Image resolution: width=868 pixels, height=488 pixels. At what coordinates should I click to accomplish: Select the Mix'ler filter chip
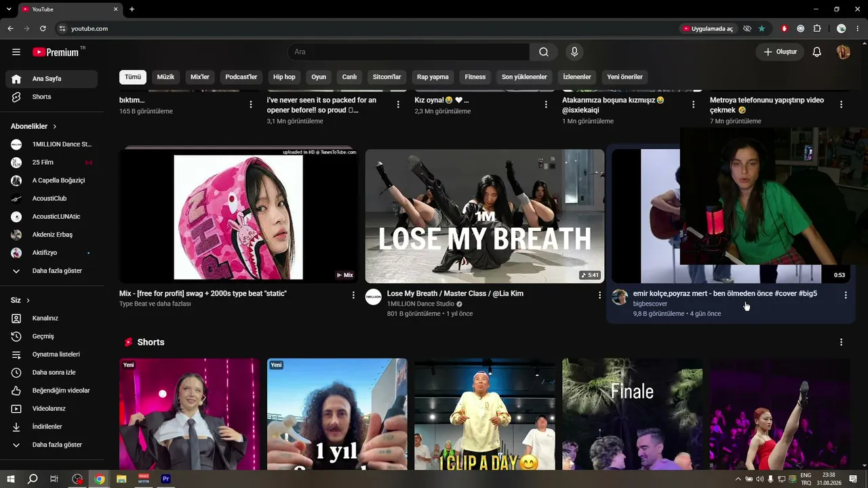click(x=200, y=77)
